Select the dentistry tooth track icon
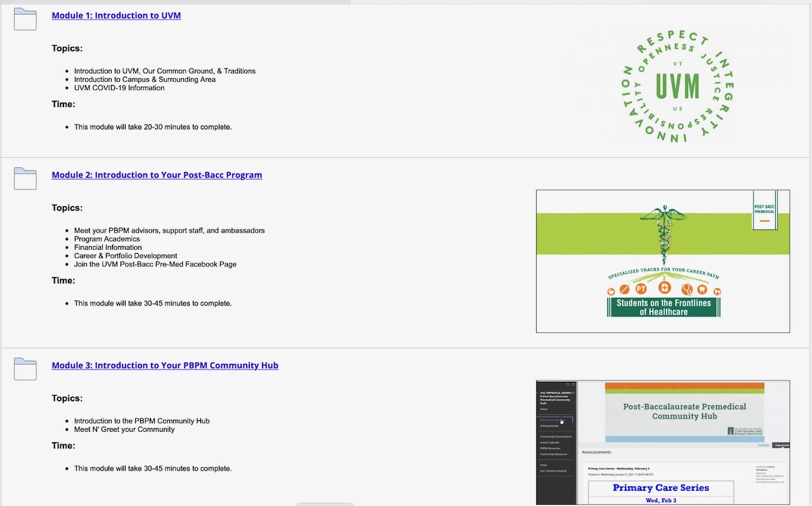 (702, 289)
